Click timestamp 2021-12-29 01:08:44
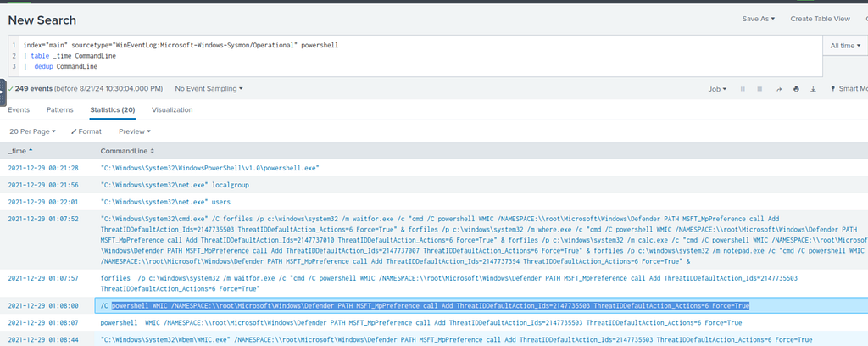This screenshot has height=346, width=868. point(43,339)
